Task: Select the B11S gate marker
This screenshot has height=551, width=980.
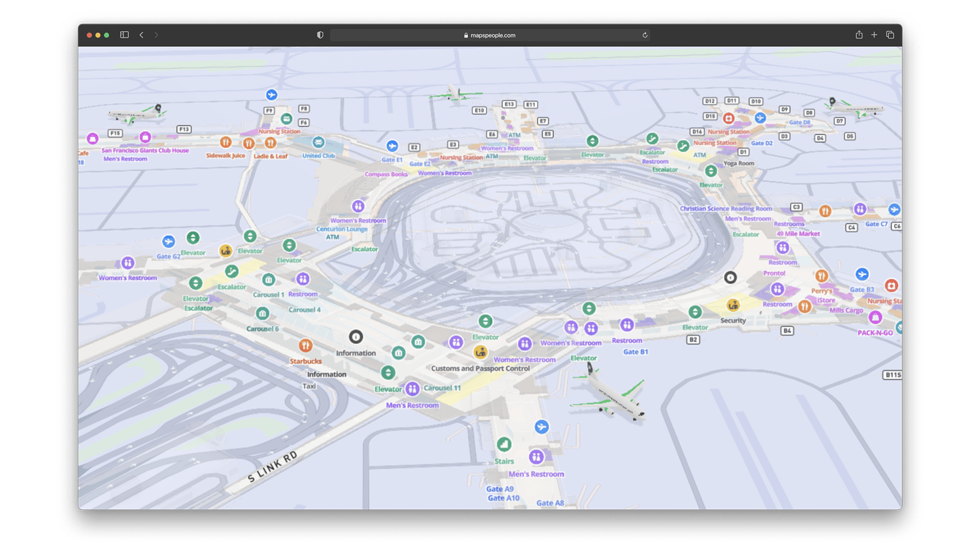Action: [892, 375]
